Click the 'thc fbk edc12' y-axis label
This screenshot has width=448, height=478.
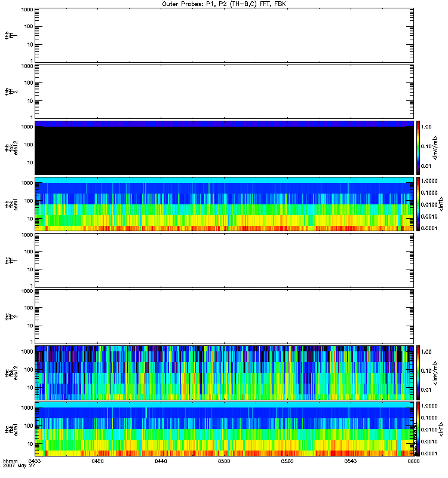11,373
